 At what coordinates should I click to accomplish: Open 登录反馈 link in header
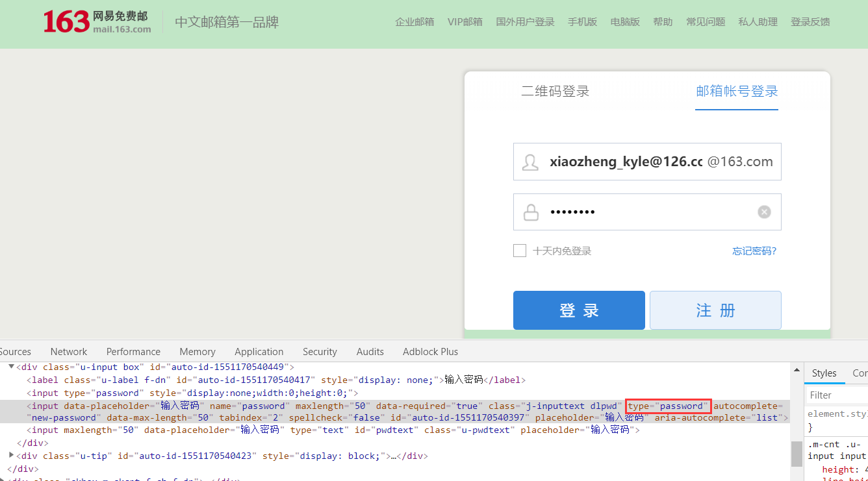[810, 21]
